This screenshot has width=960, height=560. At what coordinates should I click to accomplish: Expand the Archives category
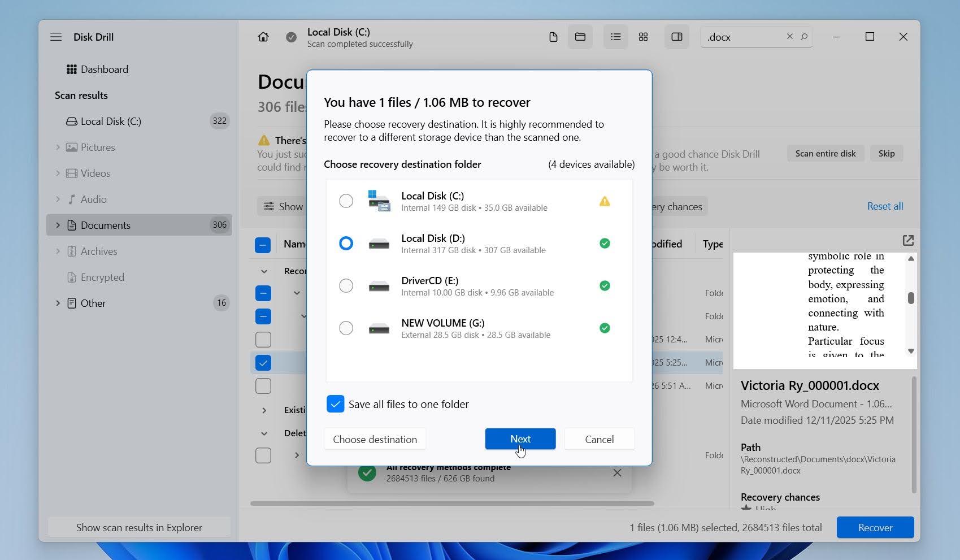pos(58,251)
